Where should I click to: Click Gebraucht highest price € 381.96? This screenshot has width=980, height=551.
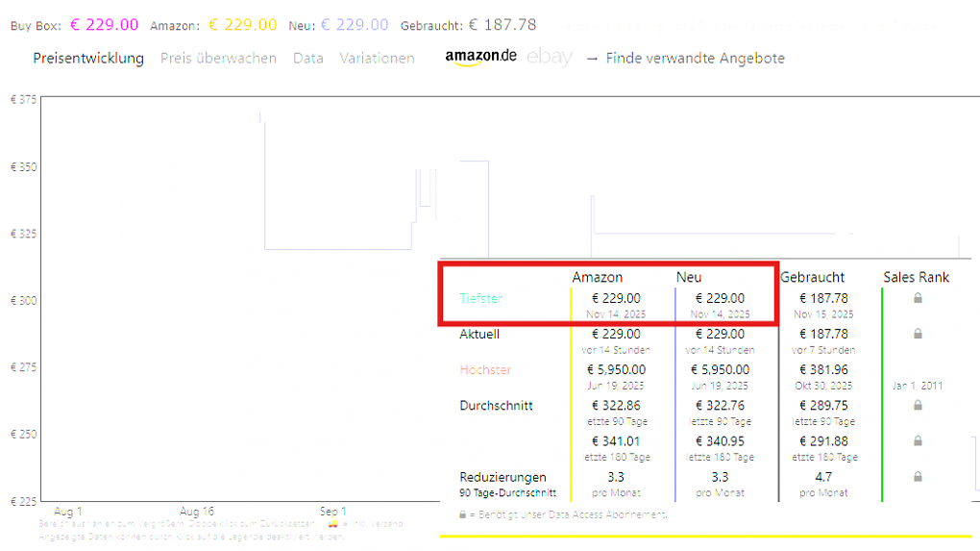(823, 369)
